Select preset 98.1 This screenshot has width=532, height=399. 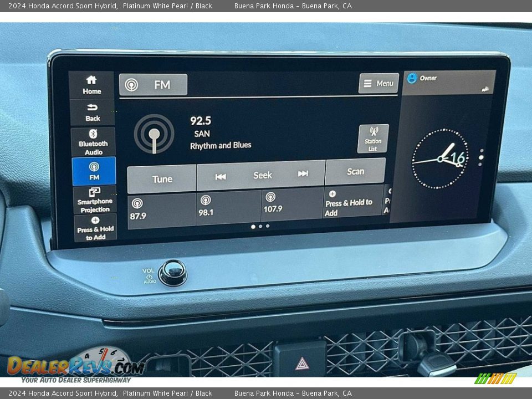tap(228, 207)
